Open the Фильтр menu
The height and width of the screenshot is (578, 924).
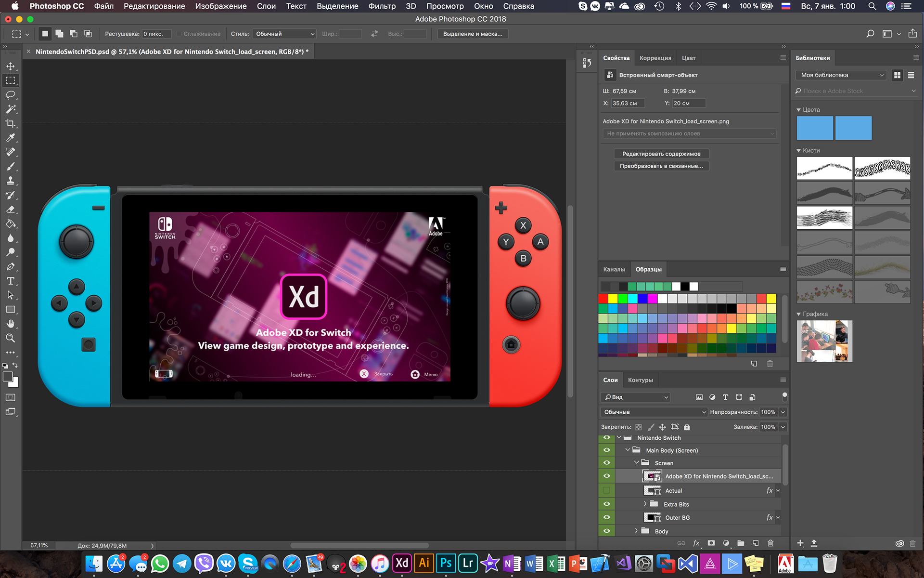tap(382, 6)
